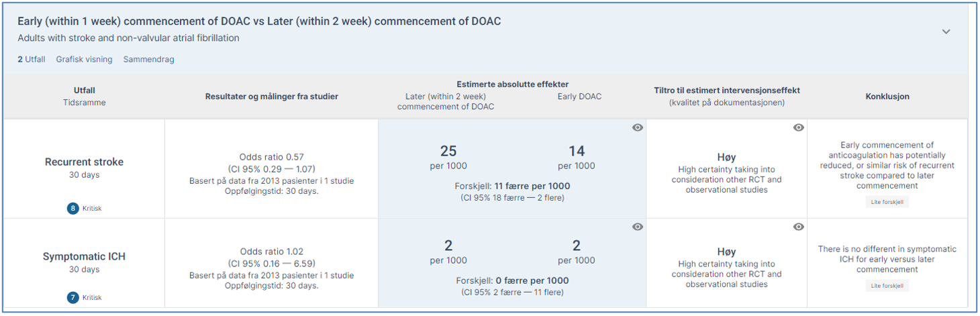Image resolution: width=980 pixels, height=316 pixels.
Task: Click the Høy rating in the Symptomatic ICH row
Action: click(x=726, y=252)
